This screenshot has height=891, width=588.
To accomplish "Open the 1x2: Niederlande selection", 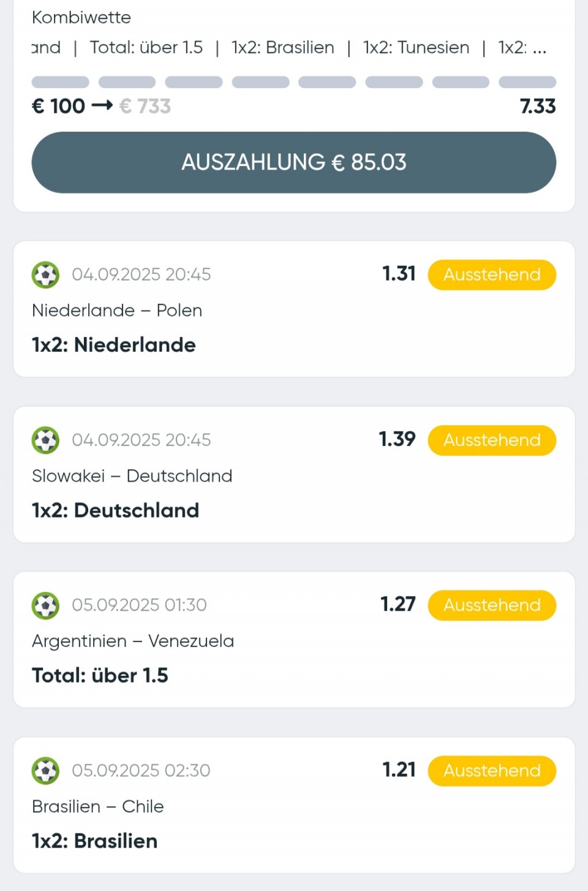I will pos(114,345).
